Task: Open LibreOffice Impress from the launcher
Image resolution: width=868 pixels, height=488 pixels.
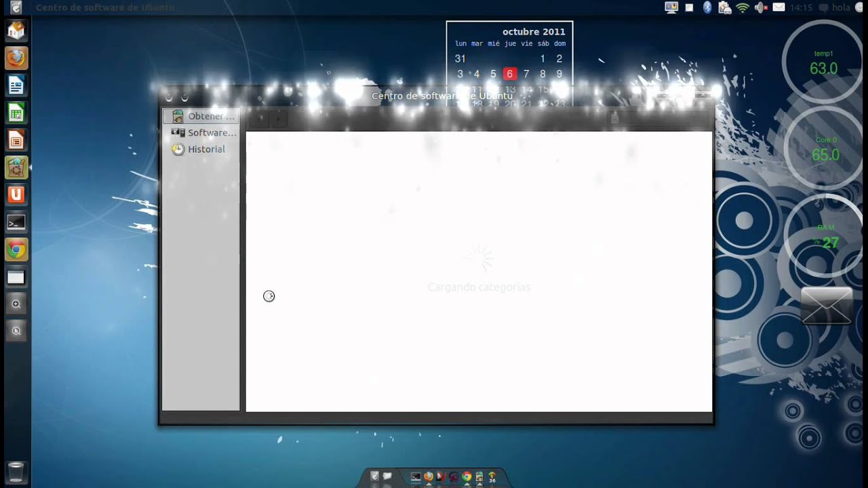Action: (16, 140)
